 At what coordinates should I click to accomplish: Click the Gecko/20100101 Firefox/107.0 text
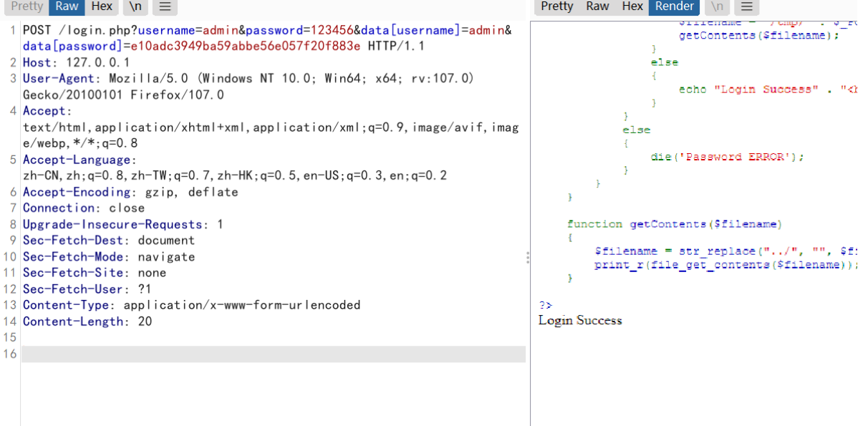(x=123, y=95)
